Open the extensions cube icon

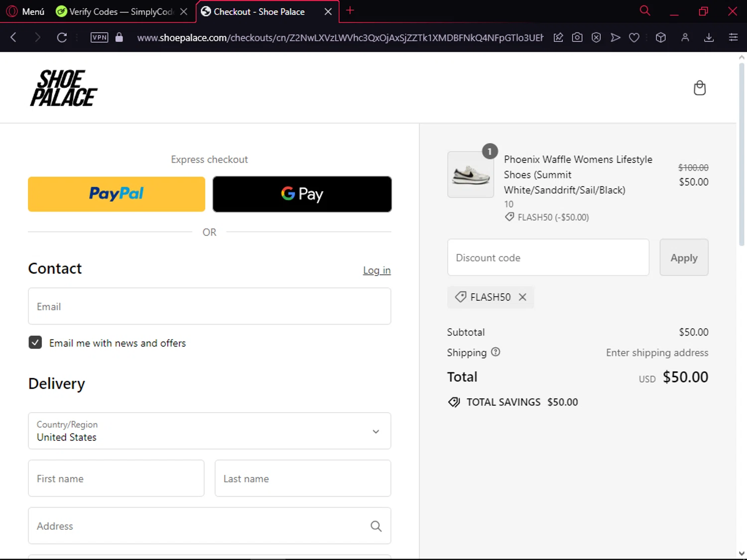661,37
